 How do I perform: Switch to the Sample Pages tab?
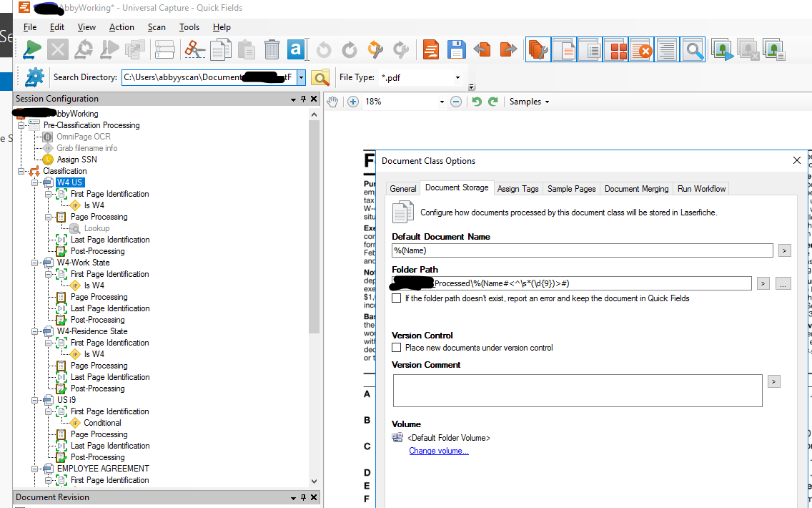(x=572, y=189)
